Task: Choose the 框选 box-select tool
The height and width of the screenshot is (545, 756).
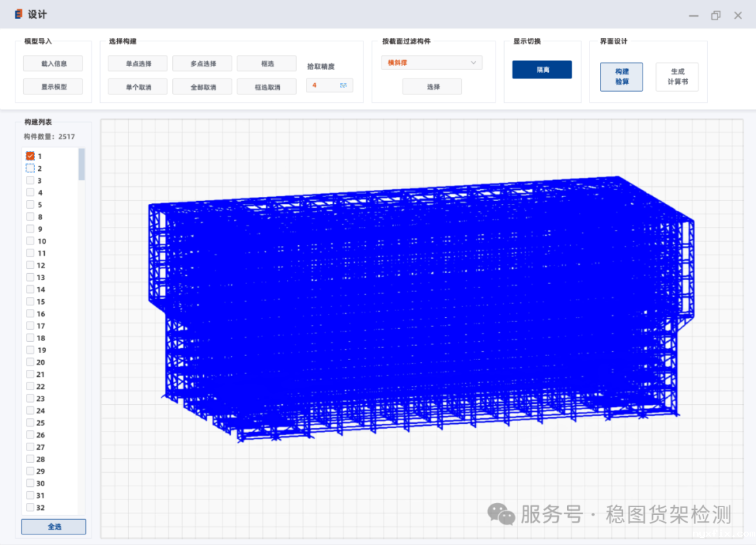Action: [x=267, y=64]
